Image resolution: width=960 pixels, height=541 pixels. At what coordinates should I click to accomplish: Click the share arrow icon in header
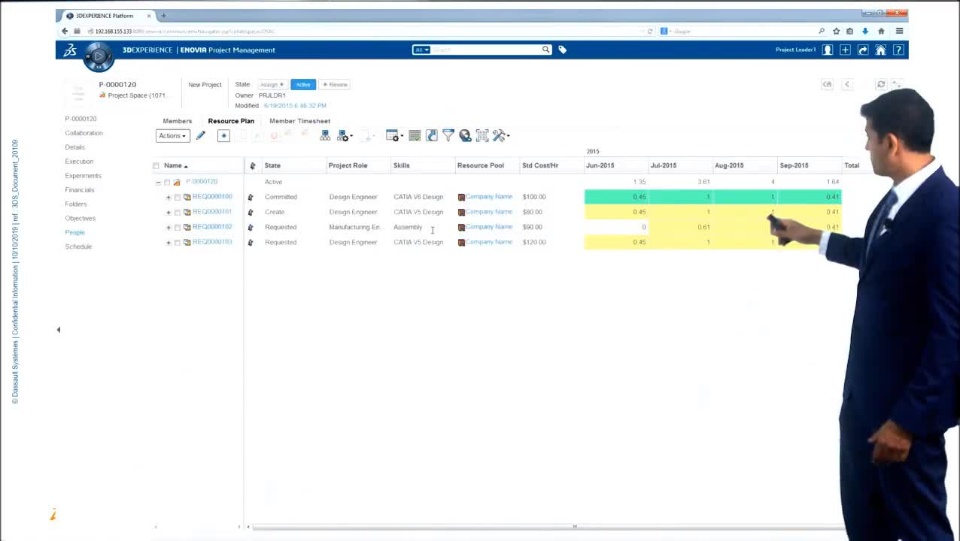click(863, 50)
